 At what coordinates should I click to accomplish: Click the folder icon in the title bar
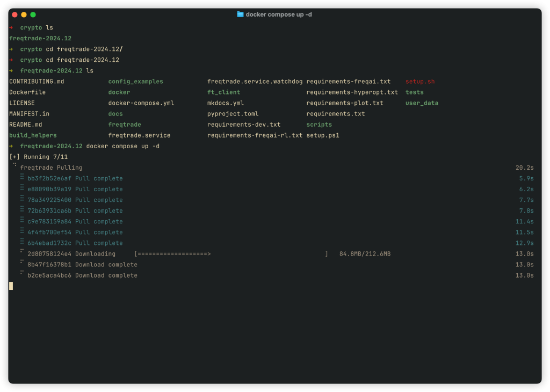(240, 14)
